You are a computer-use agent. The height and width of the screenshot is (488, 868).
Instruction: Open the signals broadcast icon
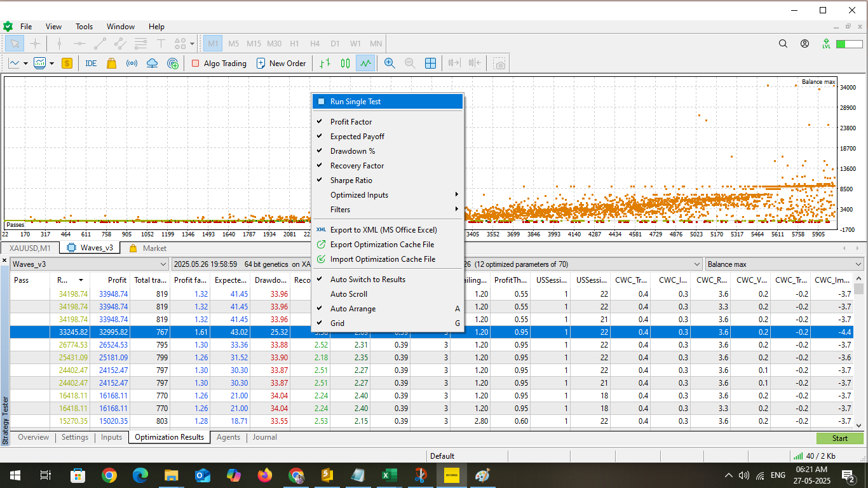[x=132, y=63]
